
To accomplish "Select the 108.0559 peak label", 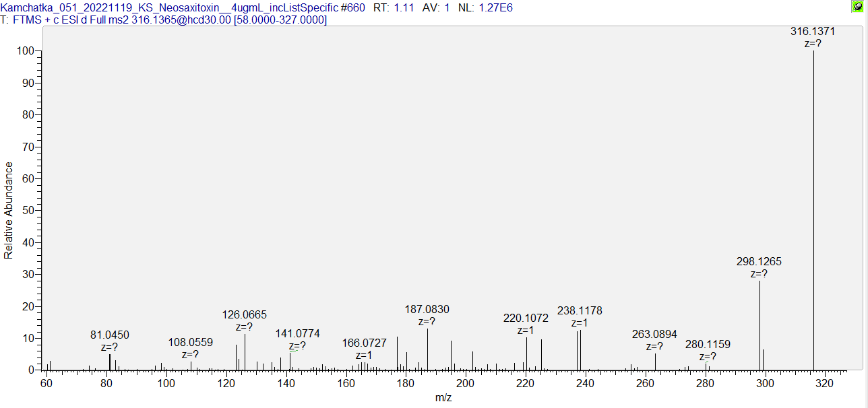I will [x=191, y=342].
